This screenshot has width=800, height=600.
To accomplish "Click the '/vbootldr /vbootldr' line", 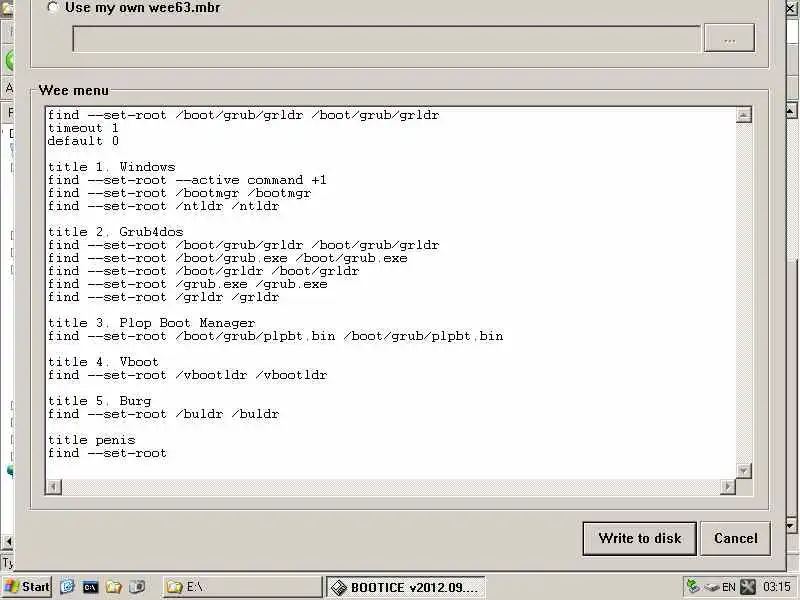I will click(x=187, y=375).
